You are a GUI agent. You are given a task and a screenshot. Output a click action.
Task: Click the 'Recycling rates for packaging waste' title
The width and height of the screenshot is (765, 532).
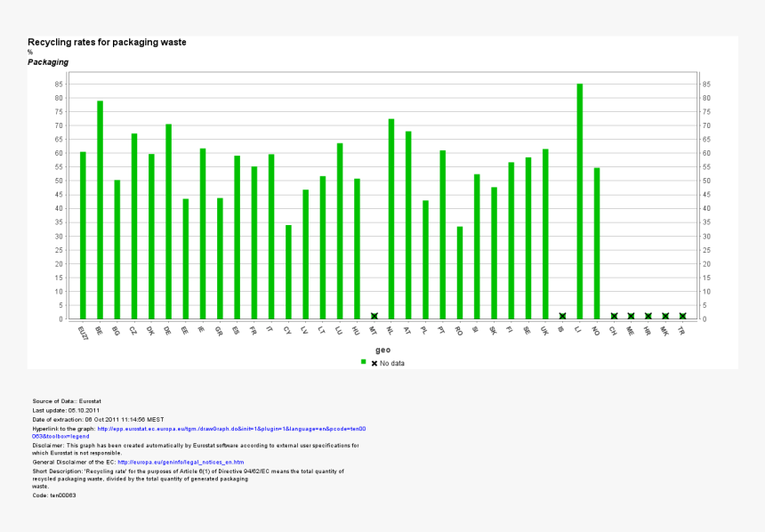tap(107, 43)
